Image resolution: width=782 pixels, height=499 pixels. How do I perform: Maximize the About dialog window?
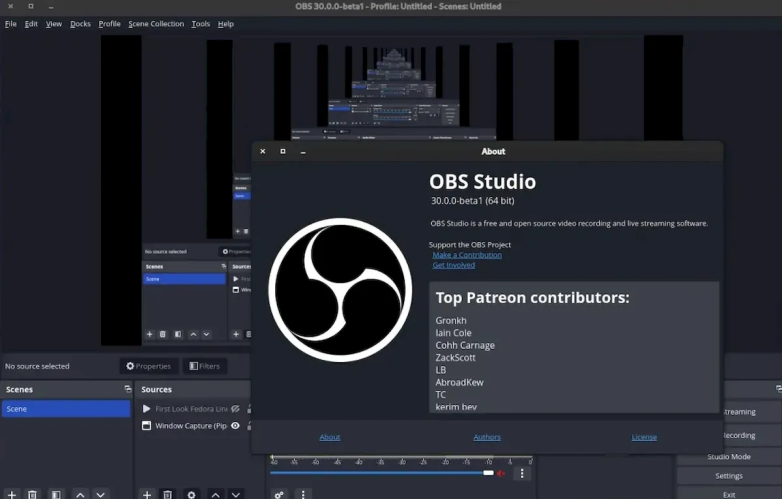(x=283, y=151)
